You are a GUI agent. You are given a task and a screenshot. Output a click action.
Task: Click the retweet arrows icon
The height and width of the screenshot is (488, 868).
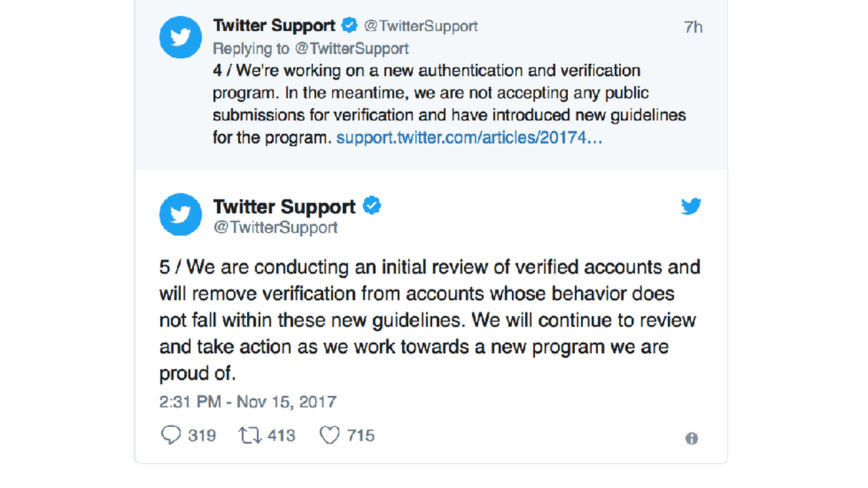pos(250,435)
